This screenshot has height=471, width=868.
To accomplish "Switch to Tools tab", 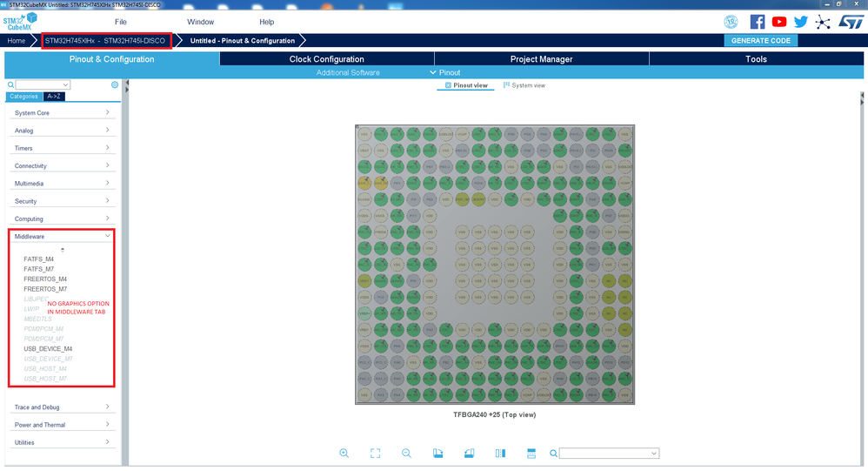I will 756,58.
